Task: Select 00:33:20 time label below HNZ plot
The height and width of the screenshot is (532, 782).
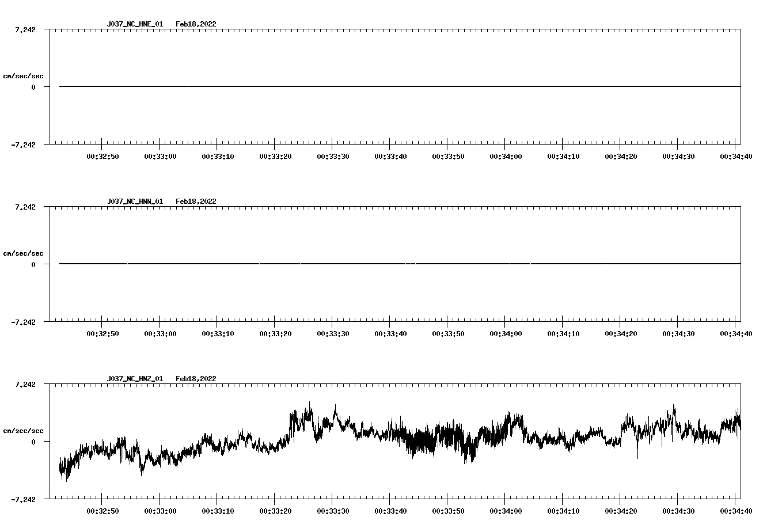Action: [275, 511]
